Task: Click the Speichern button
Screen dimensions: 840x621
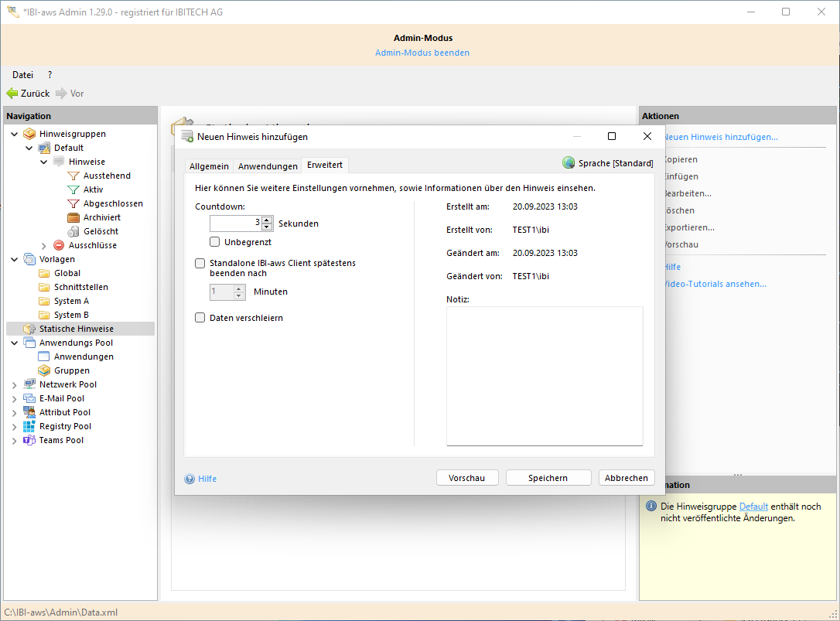Action: tap(548, 478)
